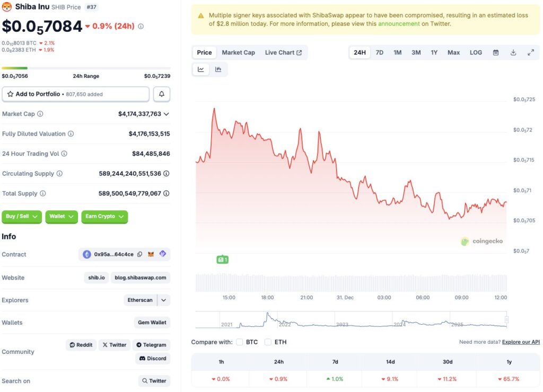
Task: Switch chart to bar chart icon
Action: (217, 69)
